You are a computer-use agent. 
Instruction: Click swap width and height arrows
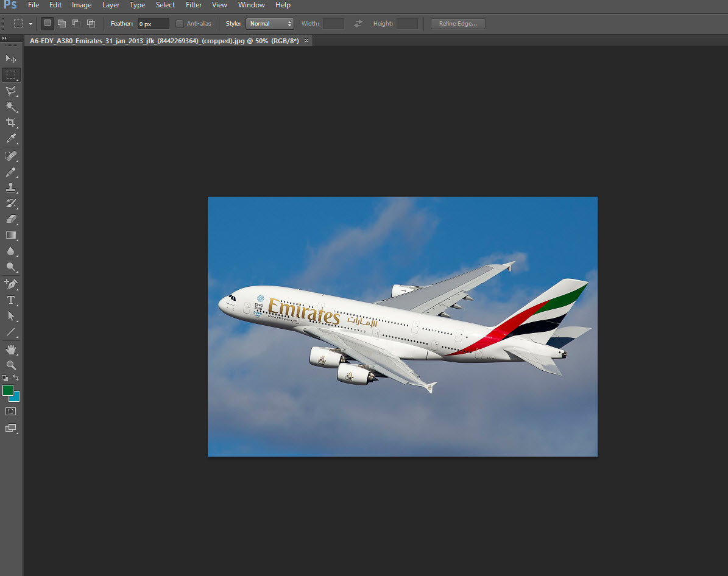(x=358, y=24)
